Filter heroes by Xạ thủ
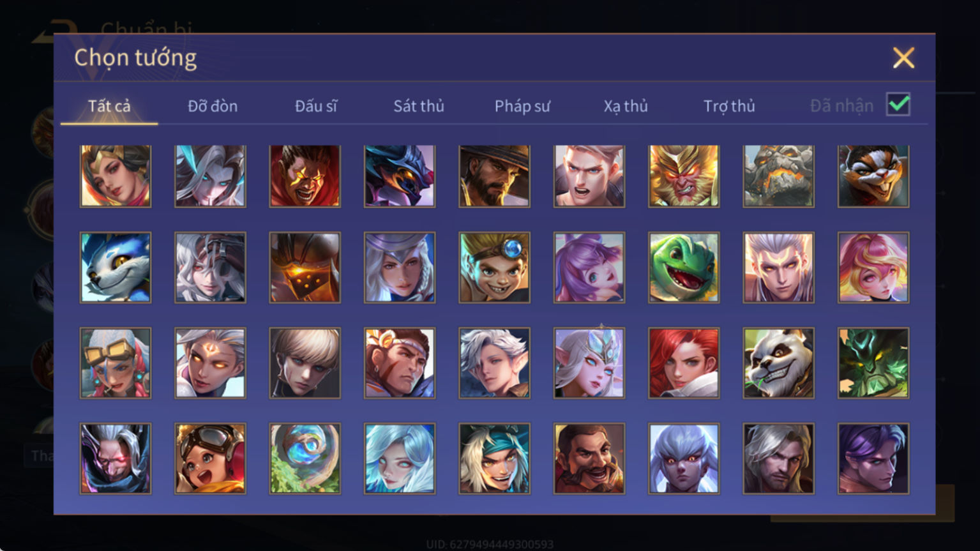 click(x=626, y=106)
